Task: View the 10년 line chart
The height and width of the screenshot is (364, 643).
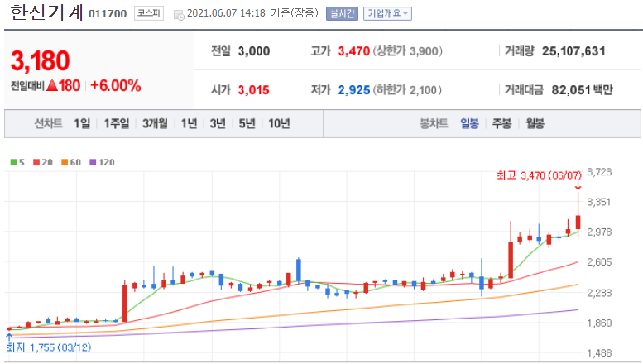Action: 279,123
